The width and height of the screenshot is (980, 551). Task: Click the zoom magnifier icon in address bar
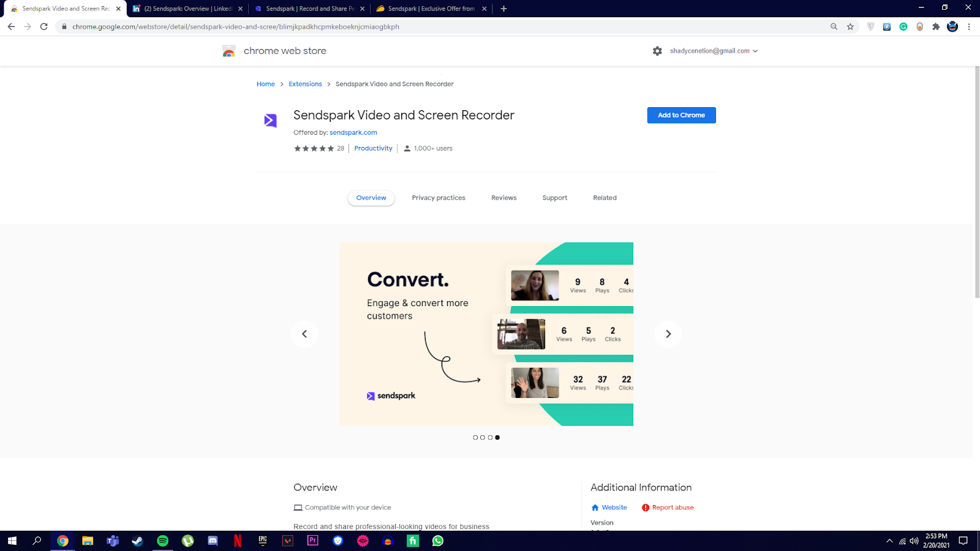[834, 26]
